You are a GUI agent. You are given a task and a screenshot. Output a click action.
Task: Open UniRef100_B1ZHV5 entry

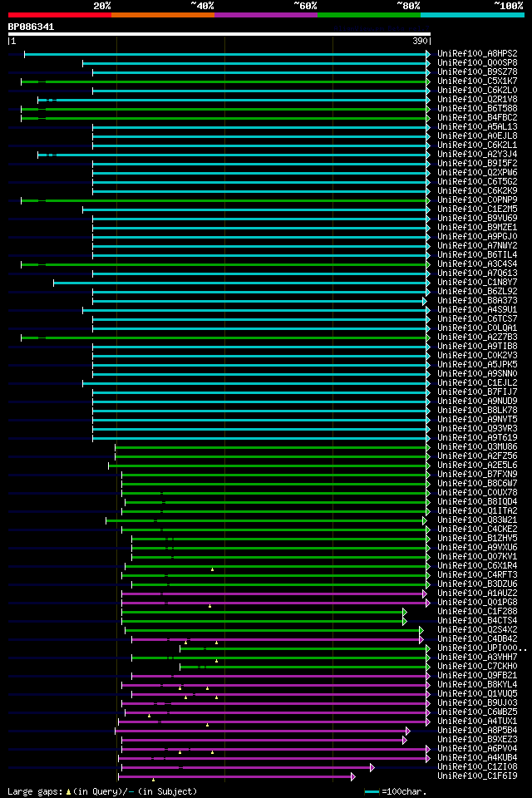[x=477, y=539]
